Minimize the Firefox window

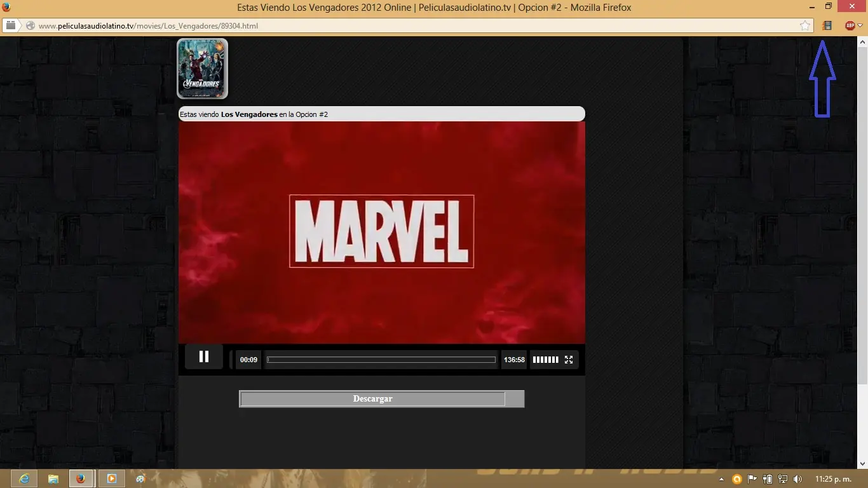812,7
